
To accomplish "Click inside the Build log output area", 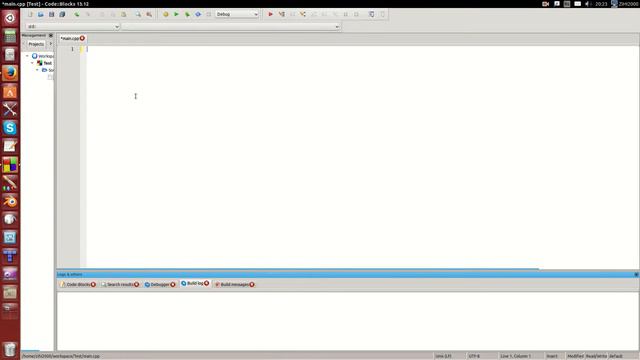I will [x=348, y=321].
